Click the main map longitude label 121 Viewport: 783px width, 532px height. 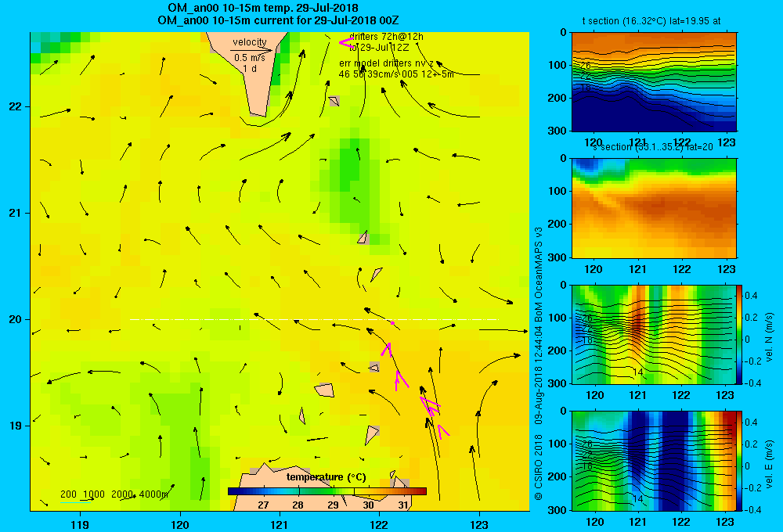280,524
